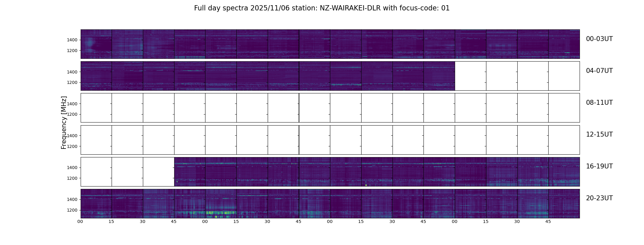Click the '04-07UT' row label
This screenshot has height=245, width=644.
(x=599, y=71)
